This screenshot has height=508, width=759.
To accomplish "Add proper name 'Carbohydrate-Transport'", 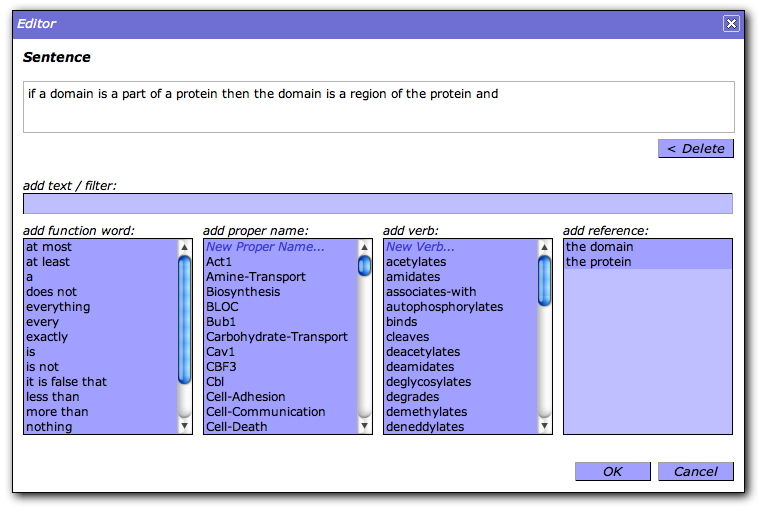I will click(277, 337).
